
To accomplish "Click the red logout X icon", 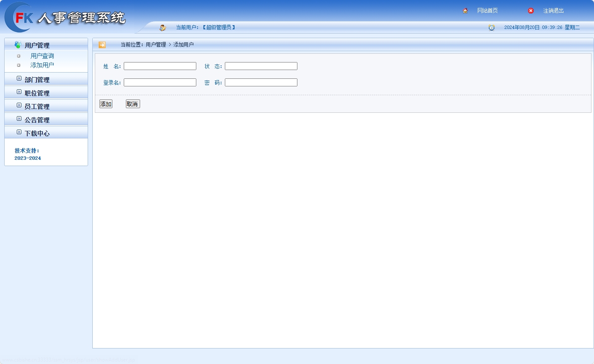I will coord(531,11).
